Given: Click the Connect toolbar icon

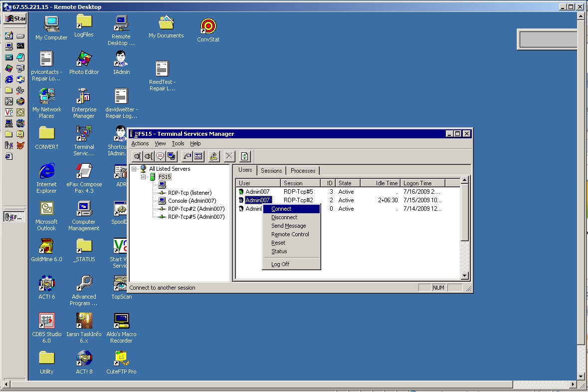Looking at the screenshot, I should pyautogui.click(x=138, y=156).
